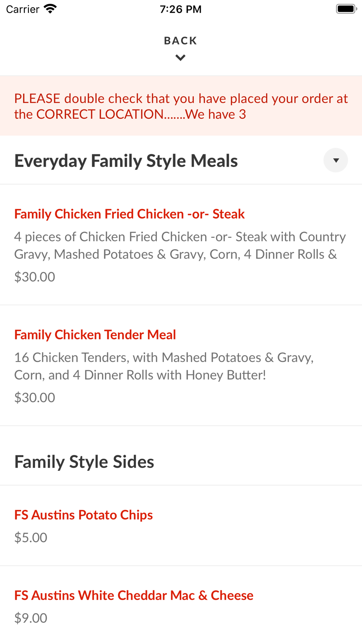Open Family Chicken Fried Chicken -or- Steak item
The image size is (362, 644).
click(x=181, y=245)
